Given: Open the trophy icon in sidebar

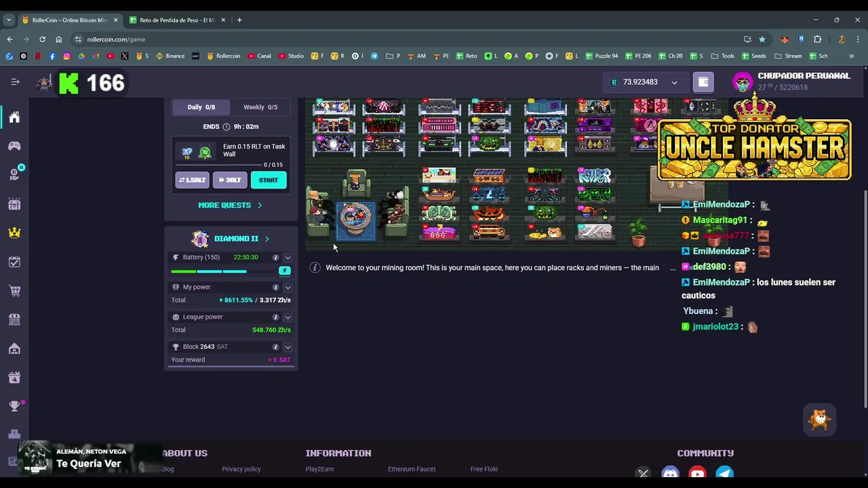Looking at the screenshot, I should (14, 406).
